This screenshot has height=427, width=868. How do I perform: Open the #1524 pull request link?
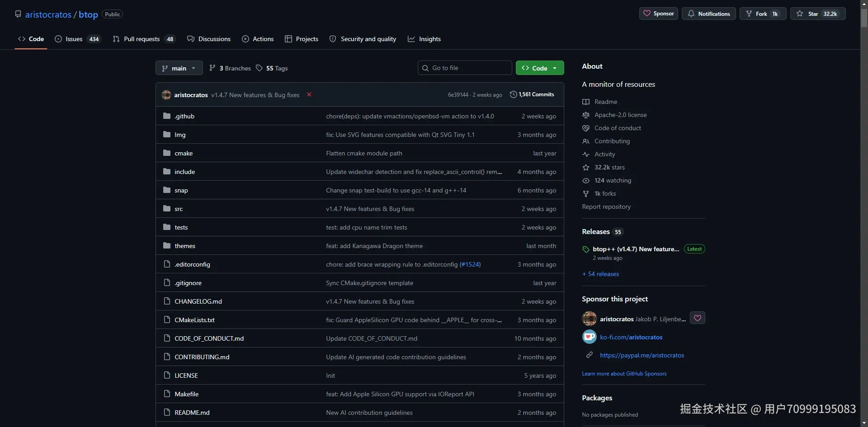(x=470, y=264)
